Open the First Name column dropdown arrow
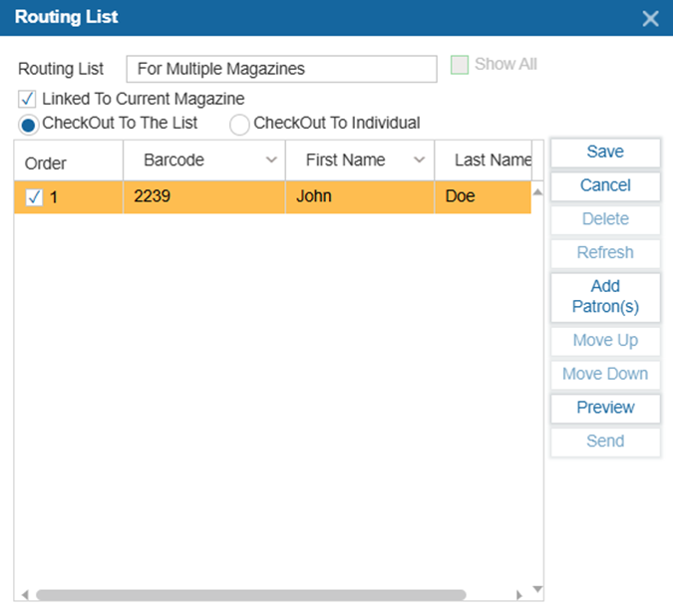This screenshot has height=616, width=673. pyautogui.click(x=420, y=160)
